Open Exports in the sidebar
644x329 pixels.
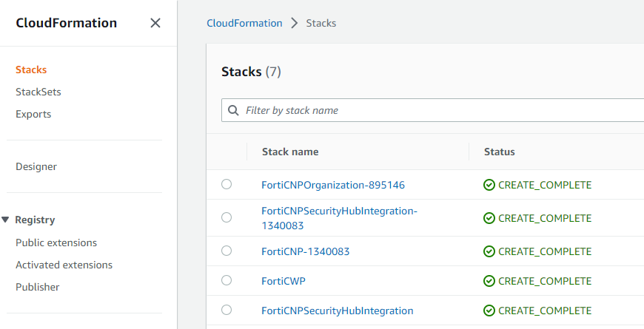pos(33,114)
